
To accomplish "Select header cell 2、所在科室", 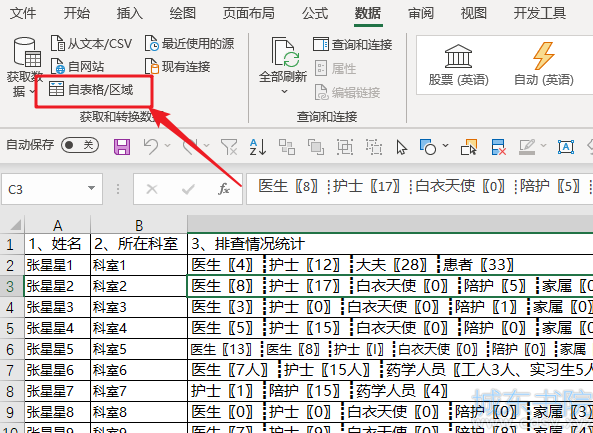I will [x=139, y=244].
